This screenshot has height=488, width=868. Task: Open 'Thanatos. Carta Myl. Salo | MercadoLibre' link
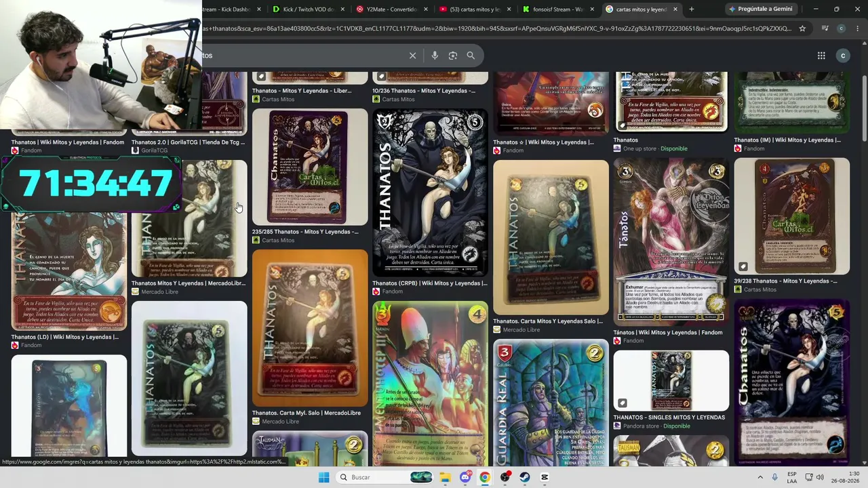307,413
